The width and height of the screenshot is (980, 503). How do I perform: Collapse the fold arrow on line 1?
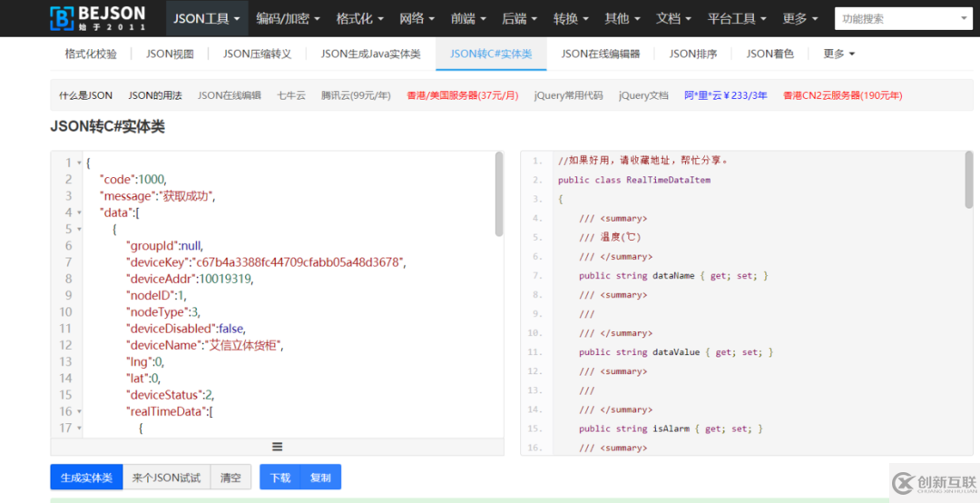coord(79,163)
